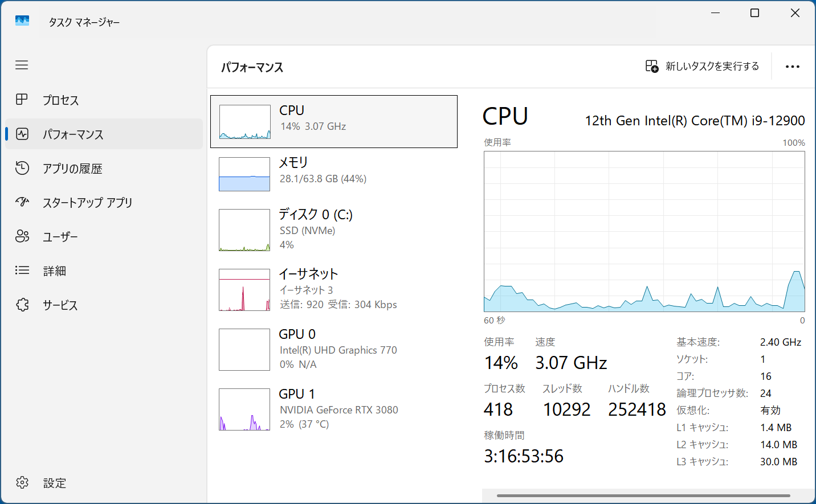816x504 pixels.
Task: Click the Task Manager app icon in title bar
Action: point(22,21)
